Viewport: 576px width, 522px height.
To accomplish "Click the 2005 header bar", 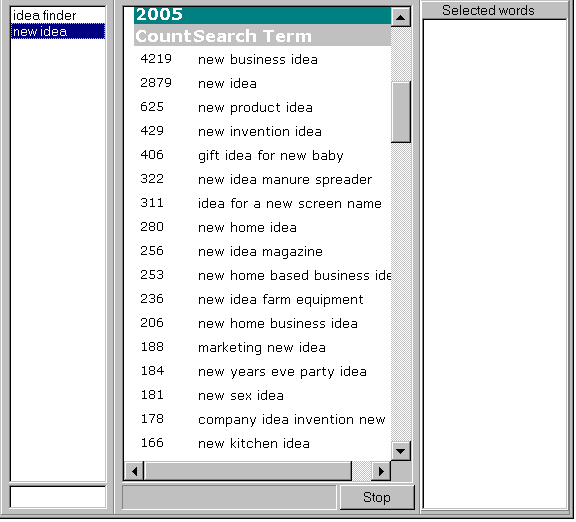I will tap(262, 15).
